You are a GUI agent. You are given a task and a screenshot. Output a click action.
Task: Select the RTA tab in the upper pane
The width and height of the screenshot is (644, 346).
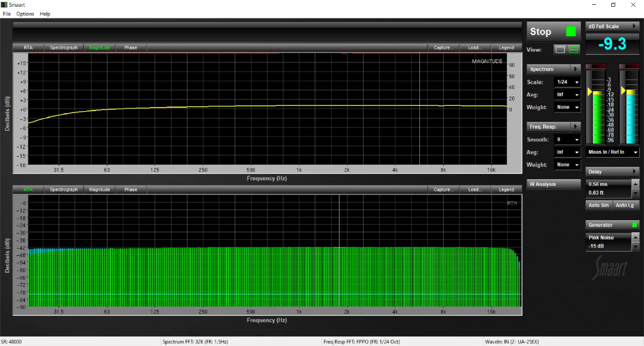pyautogui.click(x=27, y=48)
